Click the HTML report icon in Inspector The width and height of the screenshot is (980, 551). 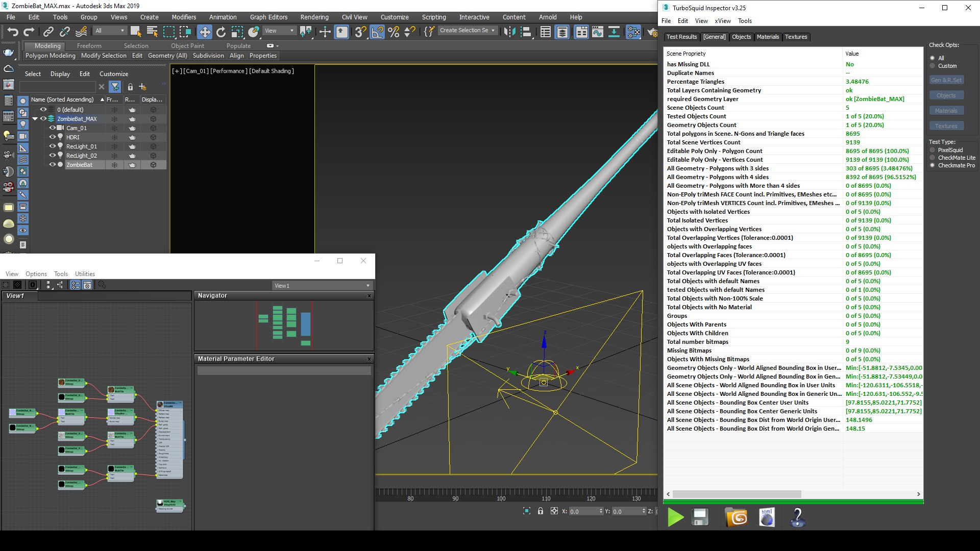pyautogui.click(x=767, y=517)
